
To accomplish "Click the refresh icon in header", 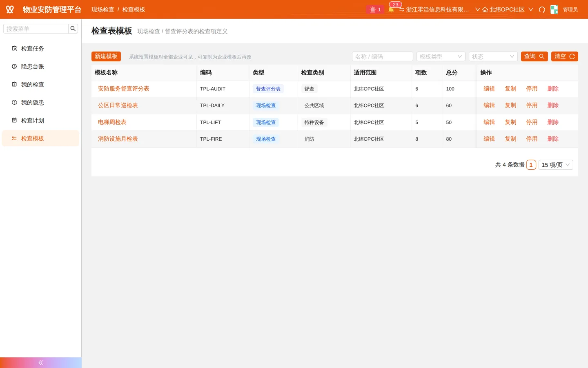I will [542, 9].
